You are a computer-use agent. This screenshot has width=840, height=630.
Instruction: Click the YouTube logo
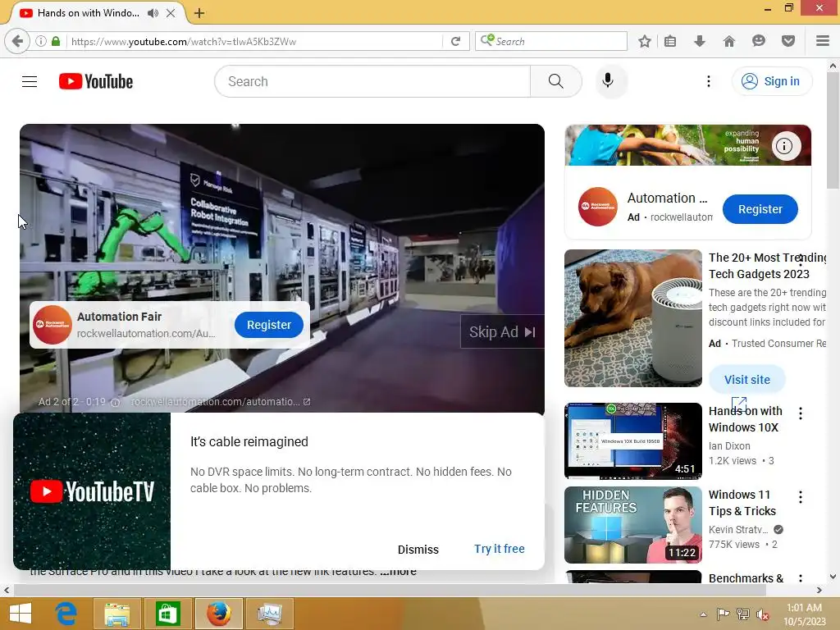[96, 81]
